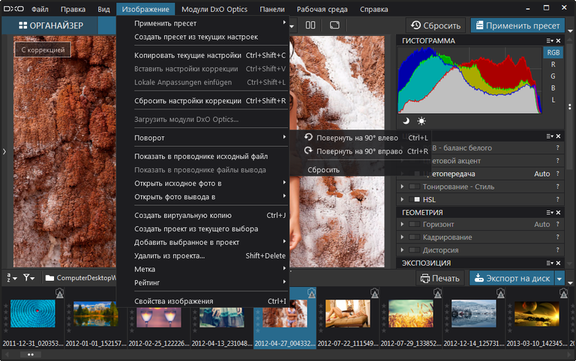Click processing status icon on 2011-12-31 thumbnail
This screenshot has height=361, width=576.
(60, 293)
